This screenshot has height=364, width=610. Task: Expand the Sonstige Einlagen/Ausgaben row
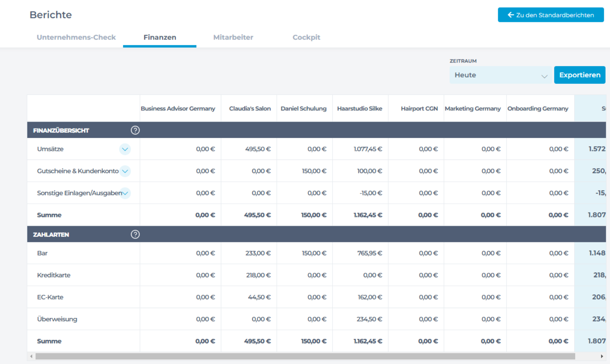[x=125, y=193]
